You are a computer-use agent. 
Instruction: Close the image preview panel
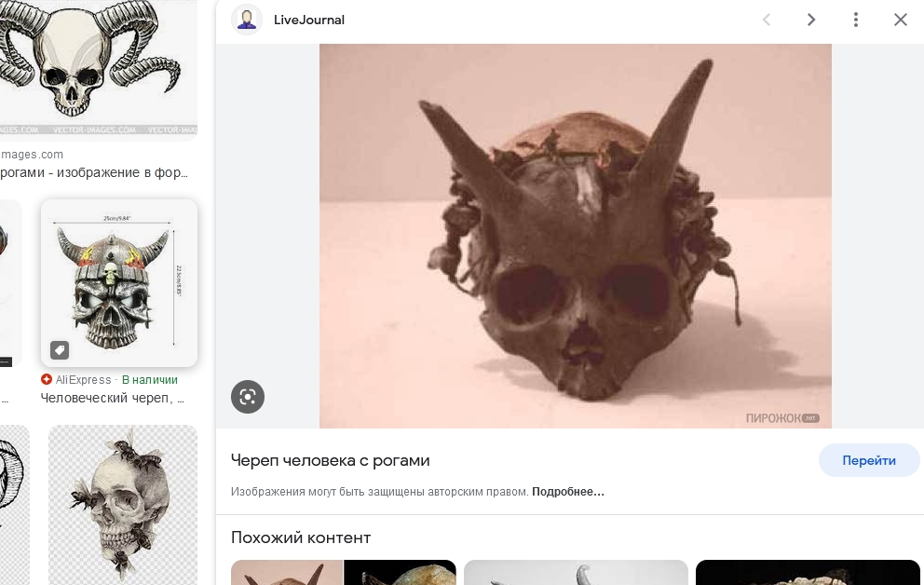pyautogui.click(x=901, y=20)
